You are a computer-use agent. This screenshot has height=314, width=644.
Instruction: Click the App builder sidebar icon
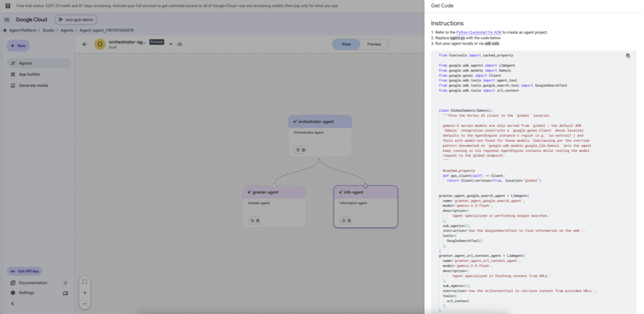(13, 74)
